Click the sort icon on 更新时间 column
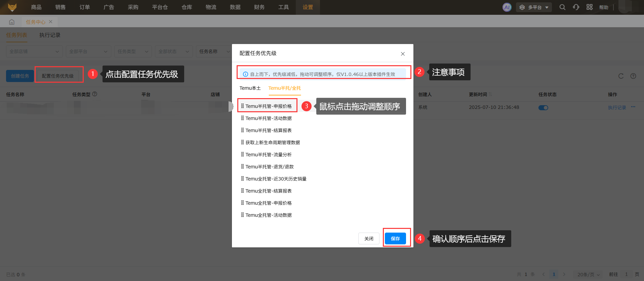The height and width of the screenshot is (281, 644). (x=490, y=94)
